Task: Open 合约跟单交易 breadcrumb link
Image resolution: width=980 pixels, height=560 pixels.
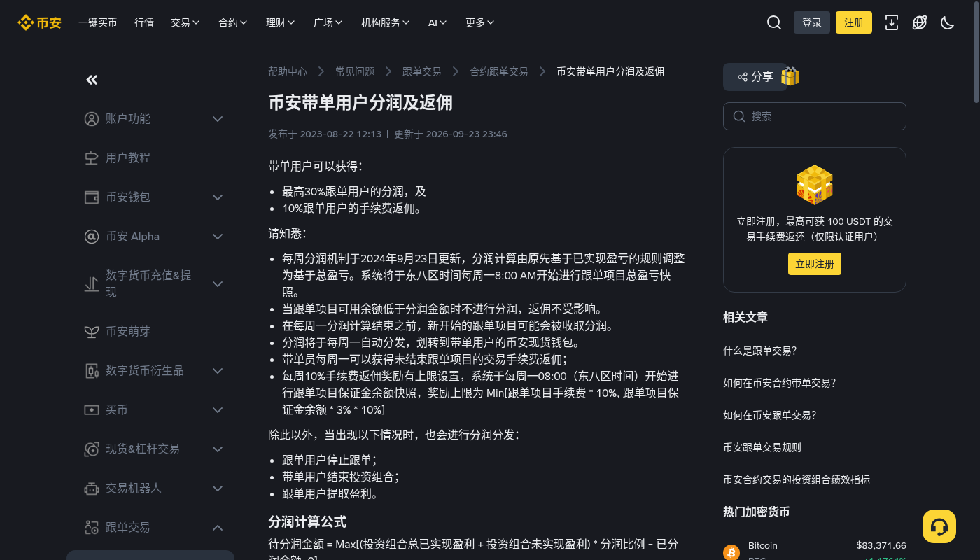Action: (x=499, y=71)
